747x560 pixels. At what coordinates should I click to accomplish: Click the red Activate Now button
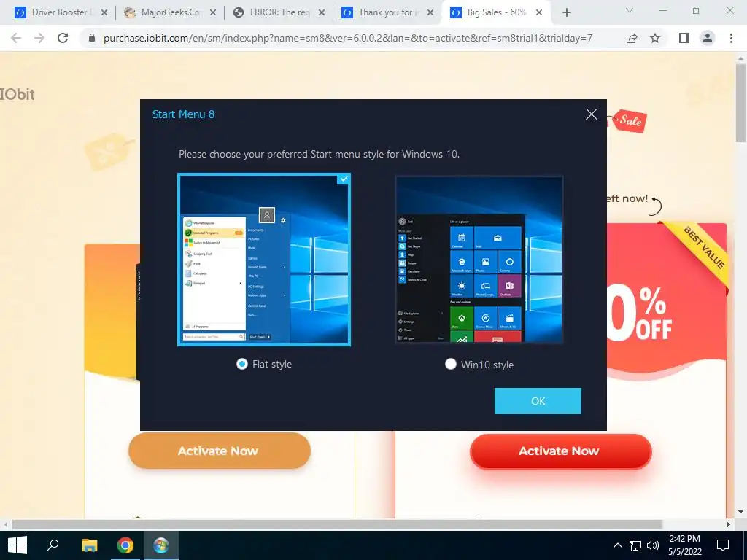pyautogui.click(x=560, y=451)
